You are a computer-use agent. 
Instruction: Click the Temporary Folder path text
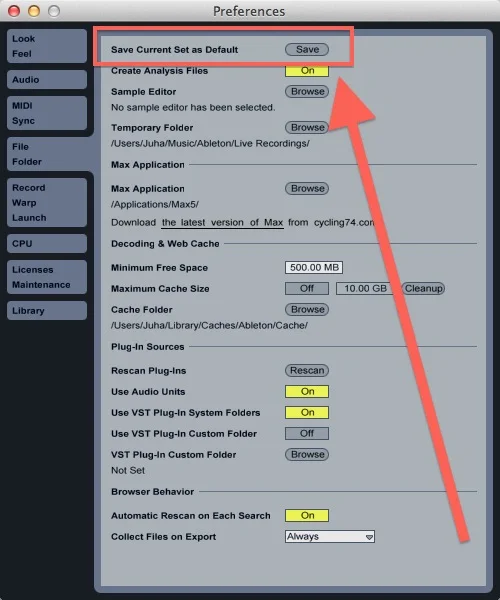(210, 143)
